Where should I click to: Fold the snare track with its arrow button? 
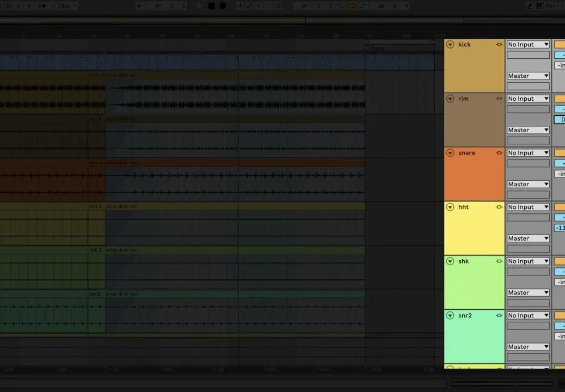point(450,153)
